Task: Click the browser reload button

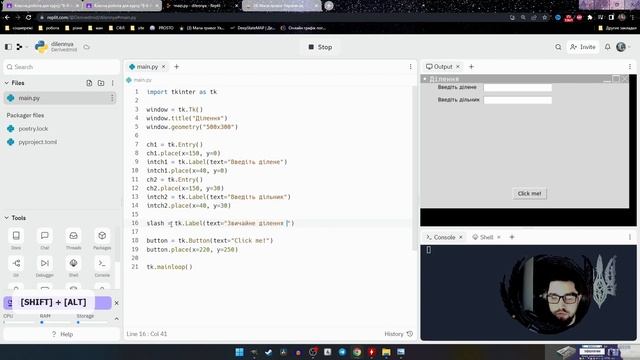Action: [x=28, y=18]
